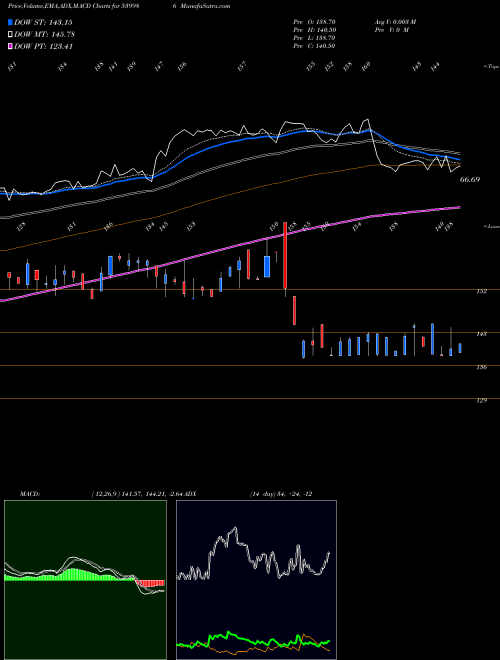This screenshot has width=500, height=660.
Task: Click the '<-Tops' row label
Action: click(x=491, y=67)
